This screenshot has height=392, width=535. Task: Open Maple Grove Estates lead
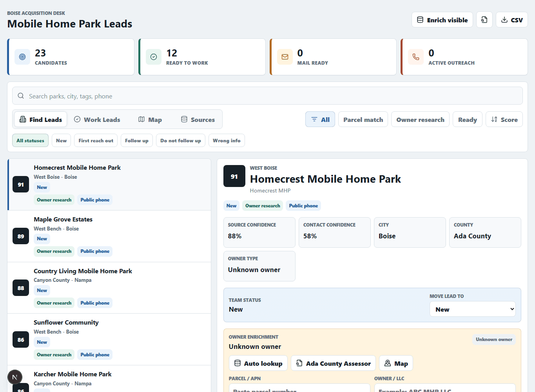click(109, 236)
